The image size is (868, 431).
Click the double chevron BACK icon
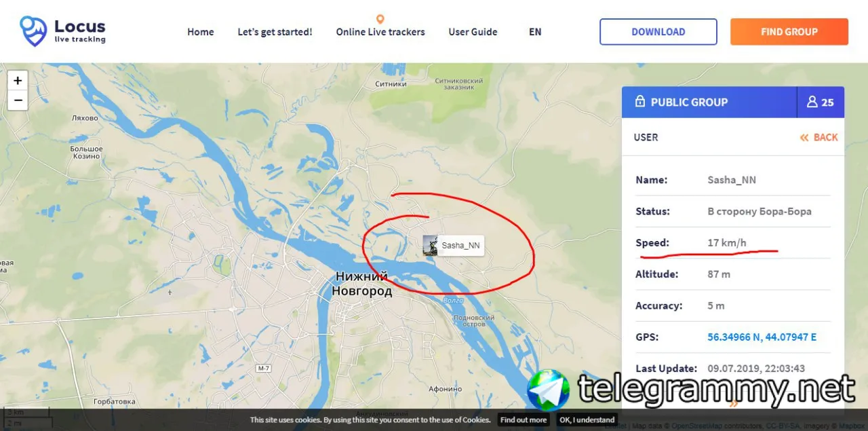804,137
